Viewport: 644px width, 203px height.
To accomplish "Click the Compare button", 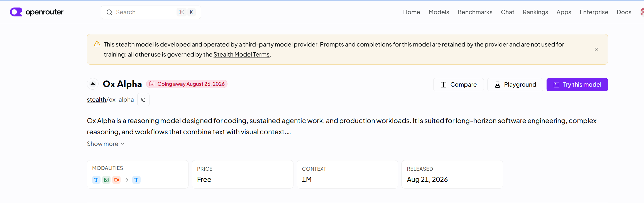I will click(x=459, y=85).
